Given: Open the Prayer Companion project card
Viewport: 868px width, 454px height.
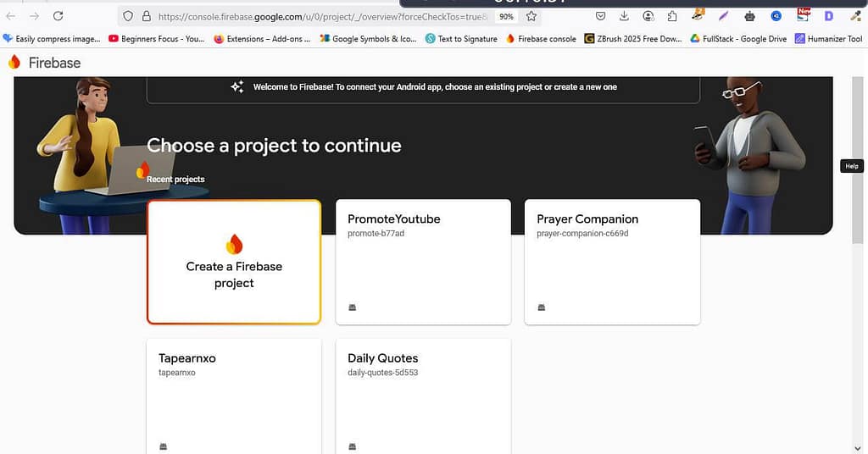Looking at the screenshot, I should coord(612,262).
